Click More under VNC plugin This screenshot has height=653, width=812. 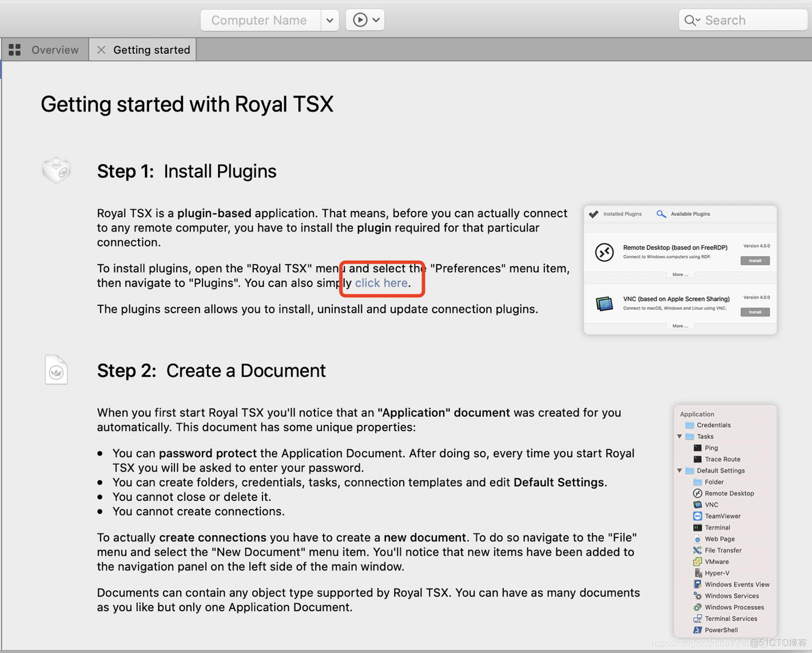coord(680,326)
